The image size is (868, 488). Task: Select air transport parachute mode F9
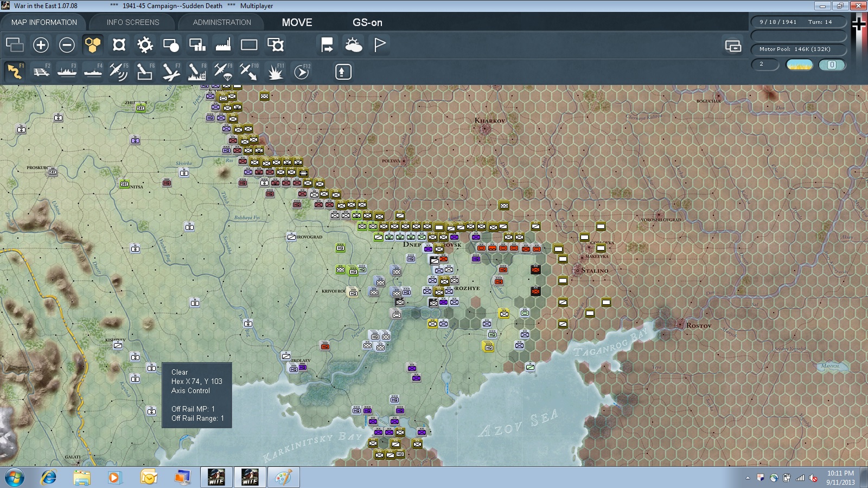223,72
